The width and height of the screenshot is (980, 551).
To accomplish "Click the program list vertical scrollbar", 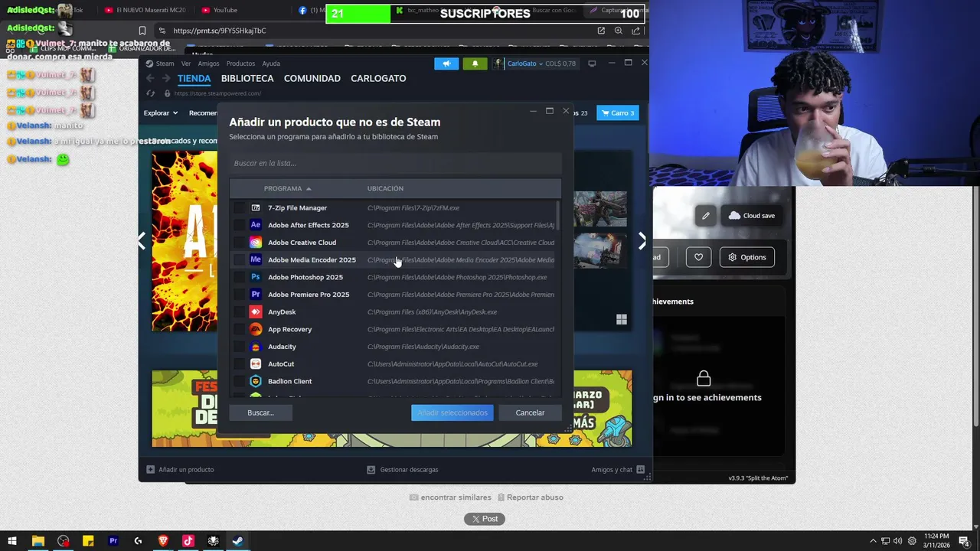I will pos(557,214).
